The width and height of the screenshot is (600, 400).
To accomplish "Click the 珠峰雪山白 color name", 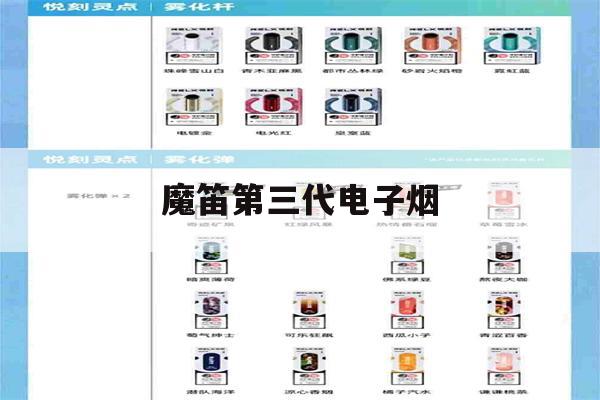I will 194,71.
